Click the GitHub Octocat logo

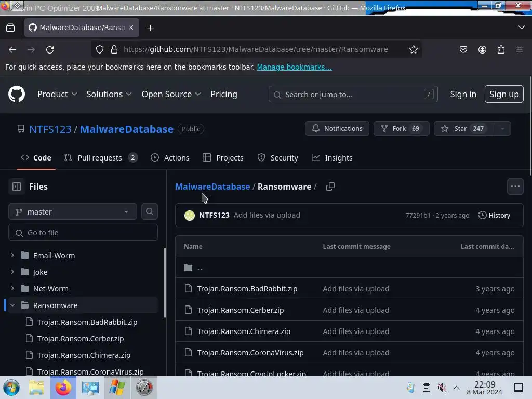coord(17,94)
